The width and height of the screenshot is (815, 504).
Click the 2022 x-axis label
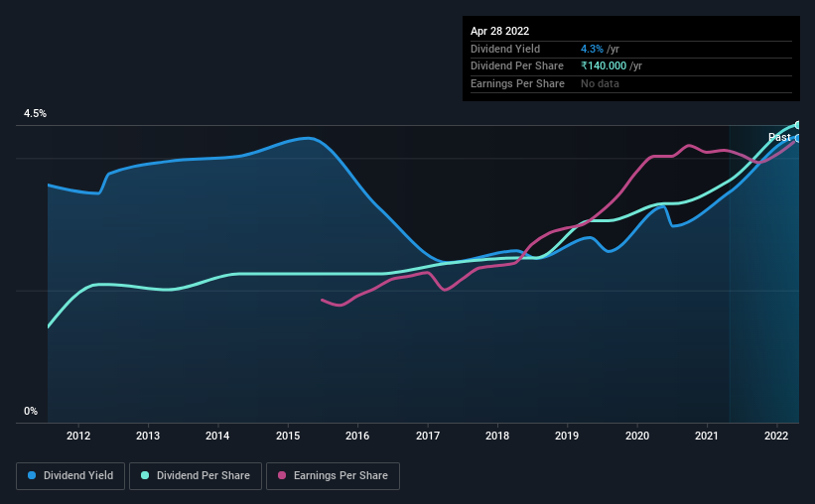(x=776, y=436)
